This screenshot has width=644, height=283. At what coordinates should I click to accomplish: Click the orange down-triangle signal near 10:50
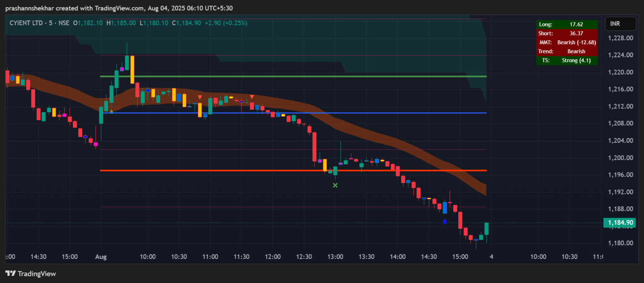(200, 97)
